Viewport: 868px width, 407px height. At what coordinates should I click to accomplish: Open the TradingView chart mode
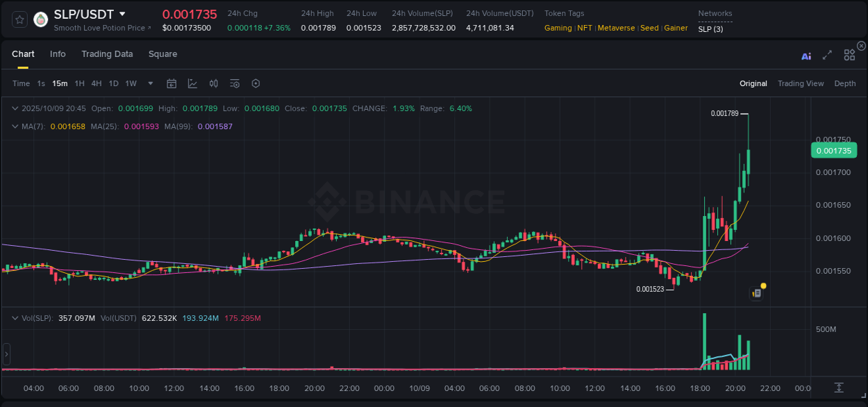point(801,83)
